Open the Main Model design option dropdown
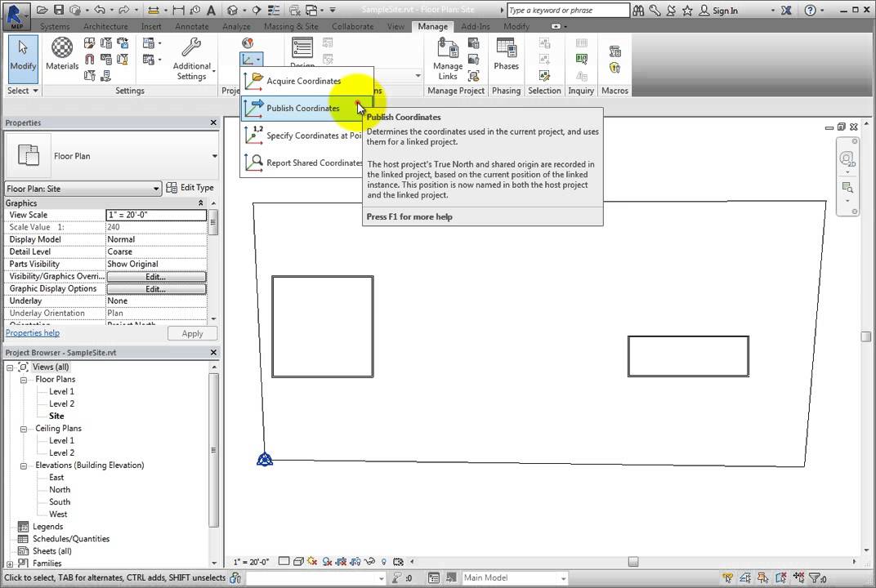 [x=515, y=577]
